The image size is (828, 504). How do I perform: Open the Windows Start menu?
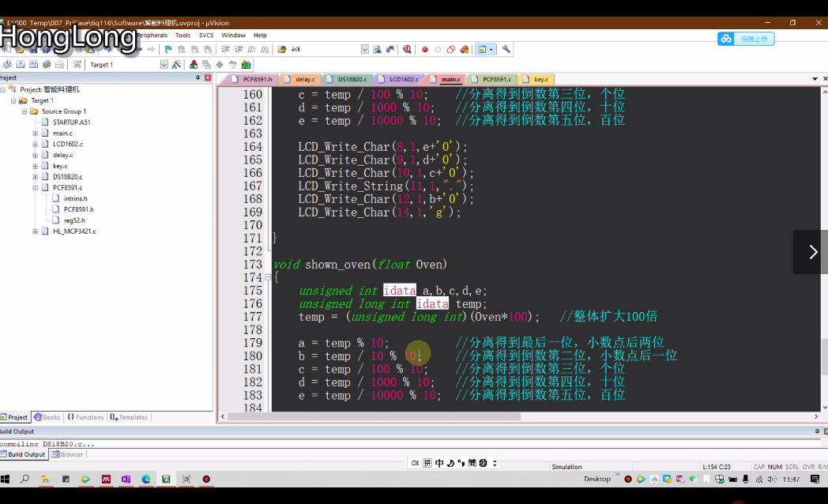(6, 480)
